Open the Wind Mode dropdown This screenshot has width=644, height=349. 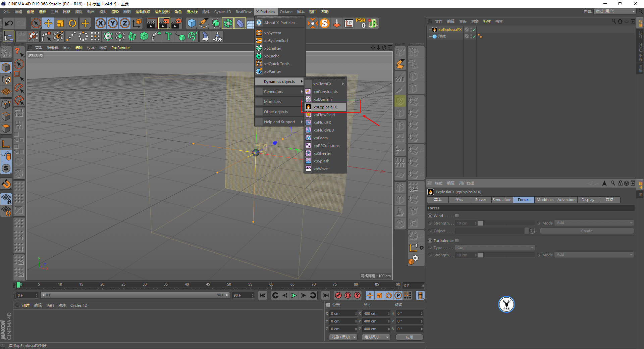click(x=594, y=223)
